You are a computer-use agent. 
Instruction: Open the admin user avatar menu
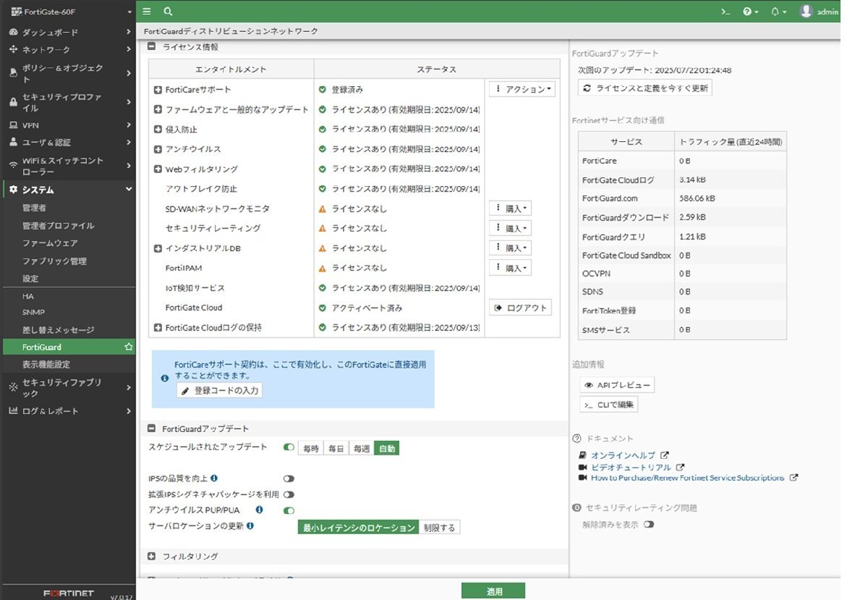point(820,12)
